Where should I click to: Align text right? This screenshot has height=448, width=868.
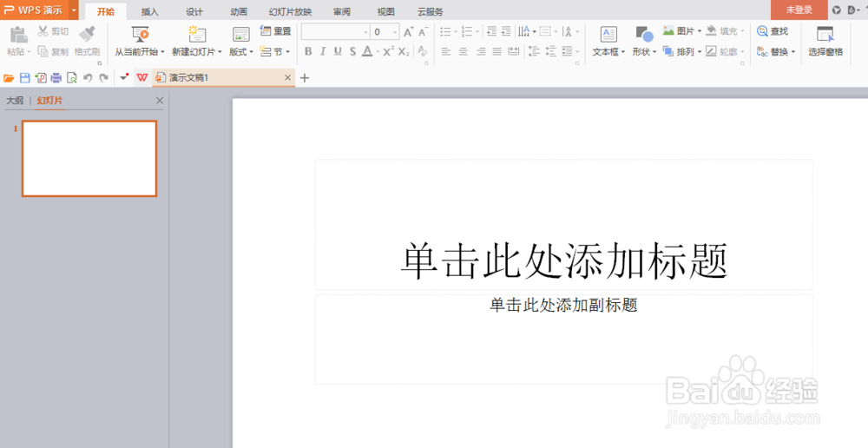pos(481,51)
